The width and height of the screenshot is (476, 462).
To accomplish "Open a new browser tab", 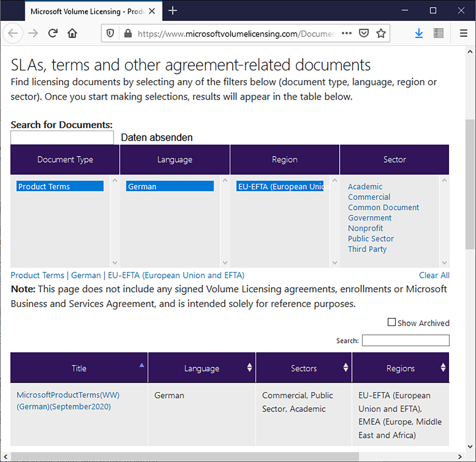I will click(173, 11).
